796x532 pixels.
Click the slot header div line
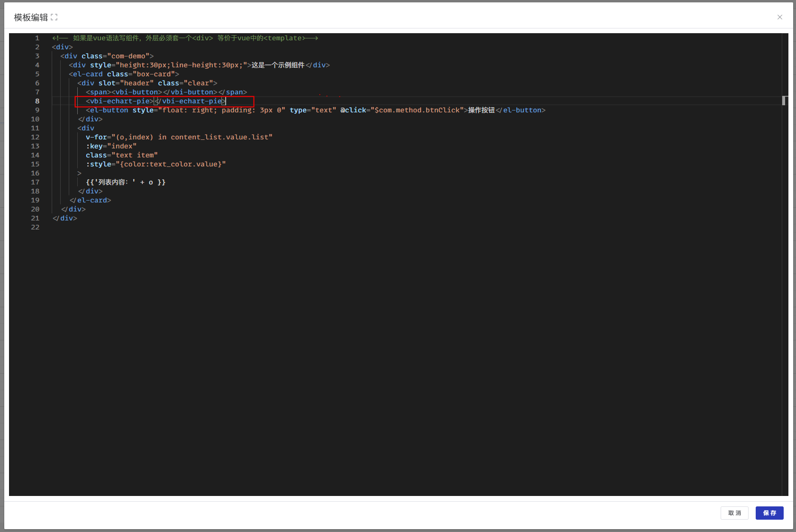[147, 83]
